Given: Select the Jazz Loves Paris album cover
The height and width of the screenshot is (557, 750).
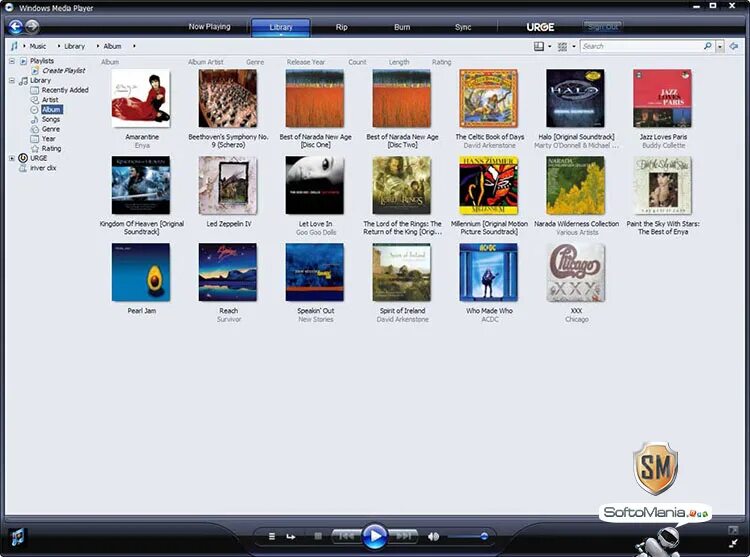Looking at the screenshot, I should pos(662,98).
